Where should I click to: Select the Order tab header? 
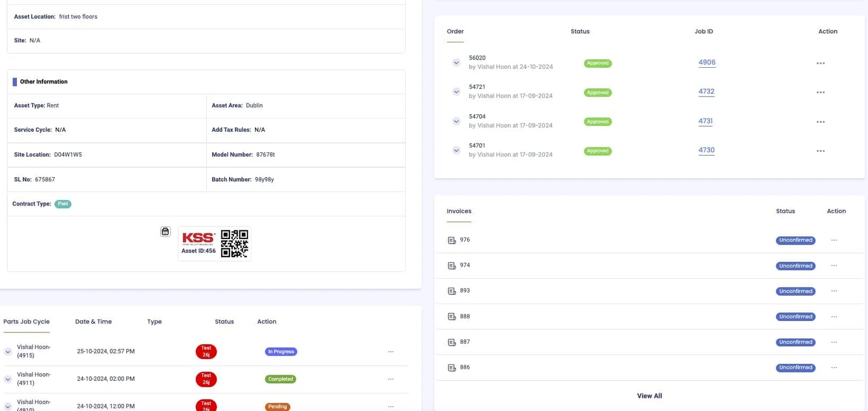pos(455,31)
